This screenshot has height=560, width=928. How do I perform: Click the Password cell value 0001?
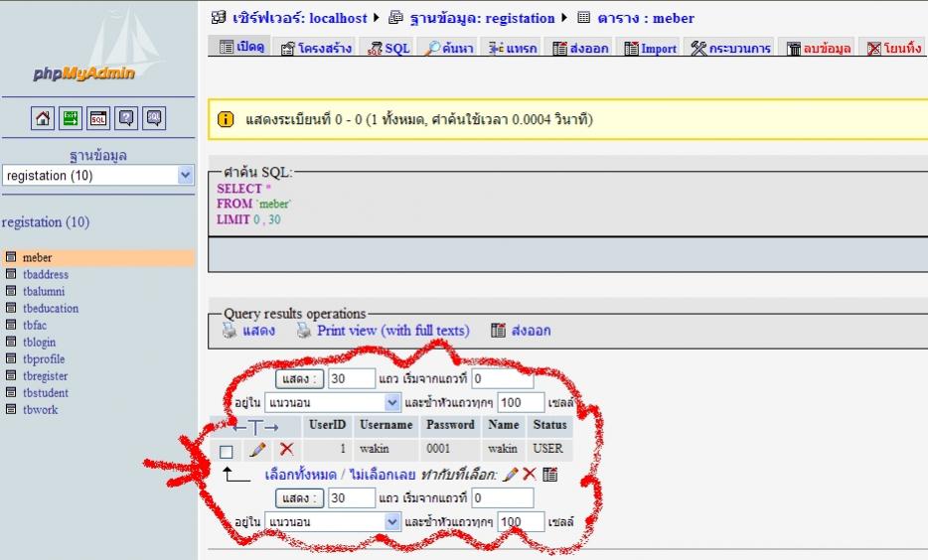(x=438, y=448)
